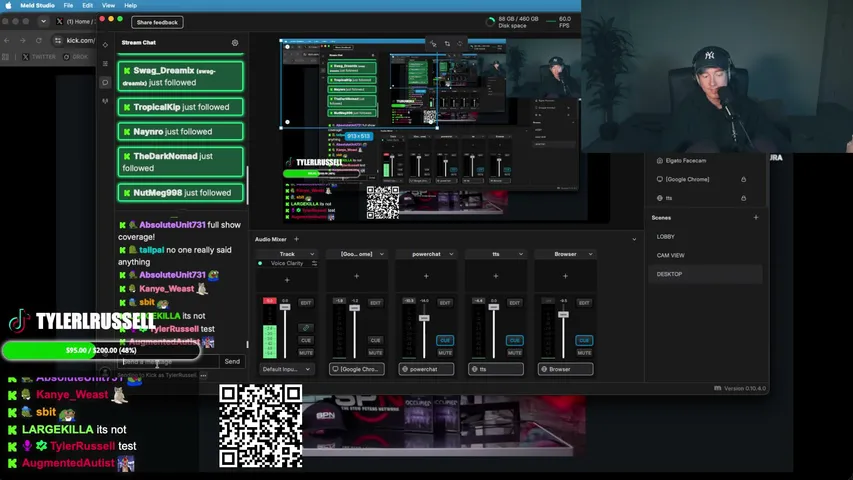Screen dimensions: 853x480
Task: Edit the powerchat channel
Action: [445, 303]
